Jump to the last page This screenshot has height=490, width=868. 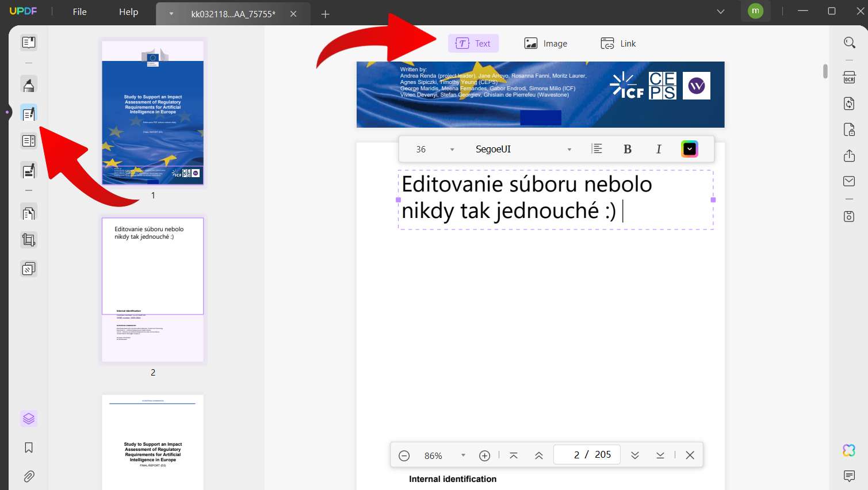coord(660,455)
